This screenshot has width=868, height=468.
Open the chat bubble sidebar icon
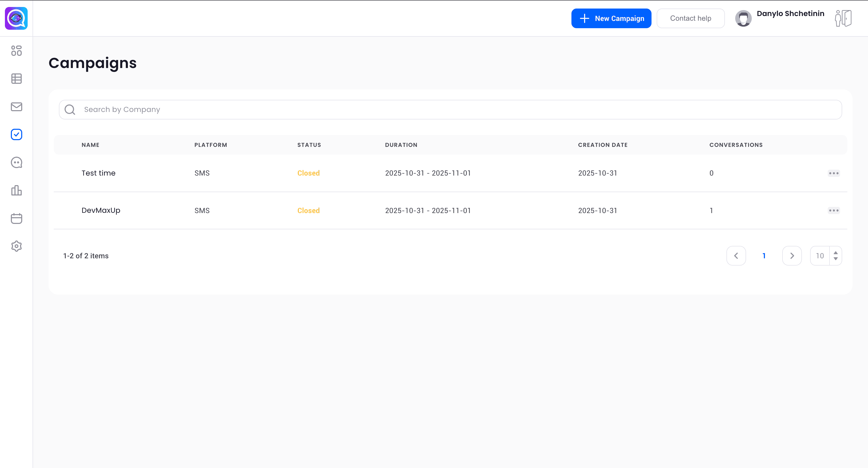pos(16,163)
